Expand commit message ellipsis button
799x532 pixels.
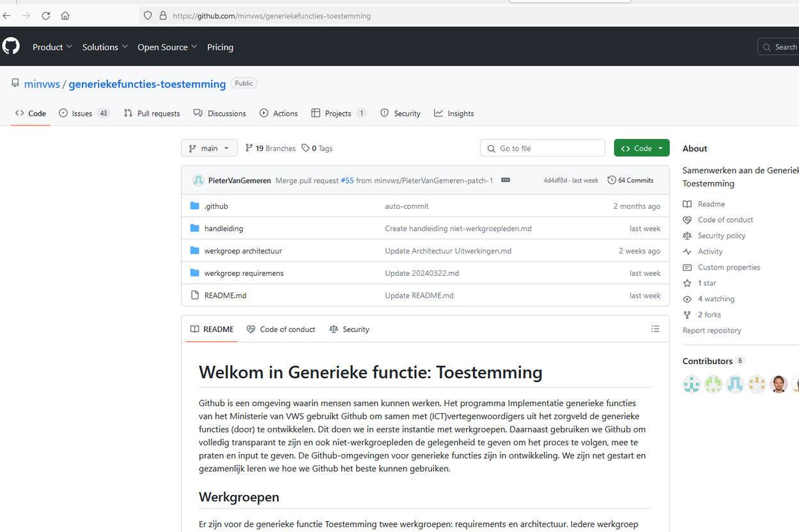point(506,180)
